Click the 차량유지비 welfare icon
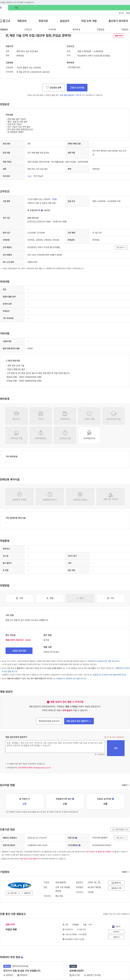The width and height of the screenshot is (130, 980). point(65,416)
